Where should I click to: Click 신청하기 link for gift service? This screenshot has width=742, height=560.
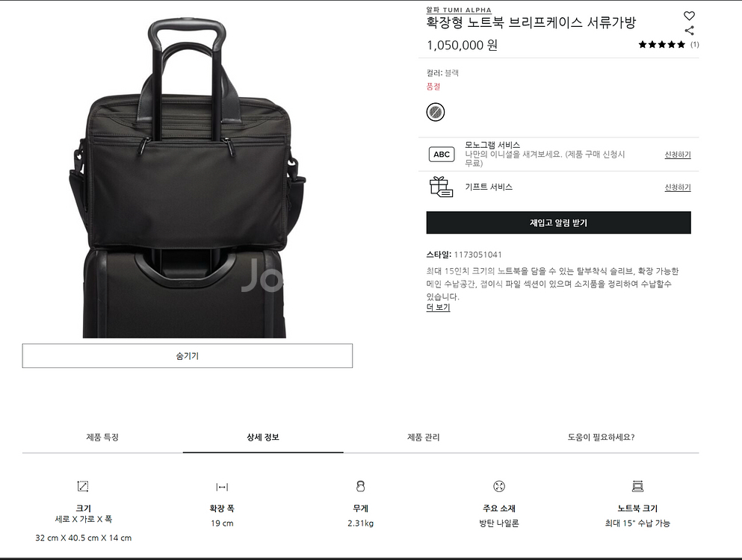[678, 187]
